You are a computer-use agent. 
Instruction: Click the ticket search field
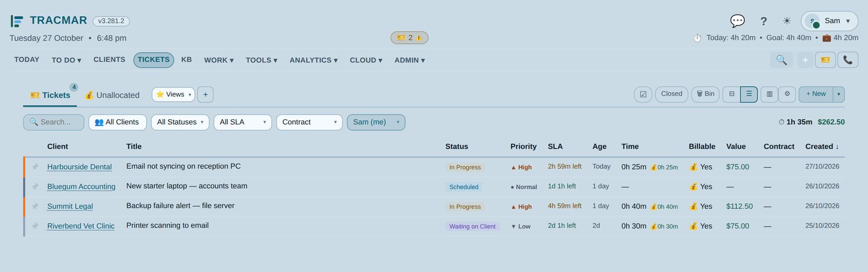pos(54,122)
